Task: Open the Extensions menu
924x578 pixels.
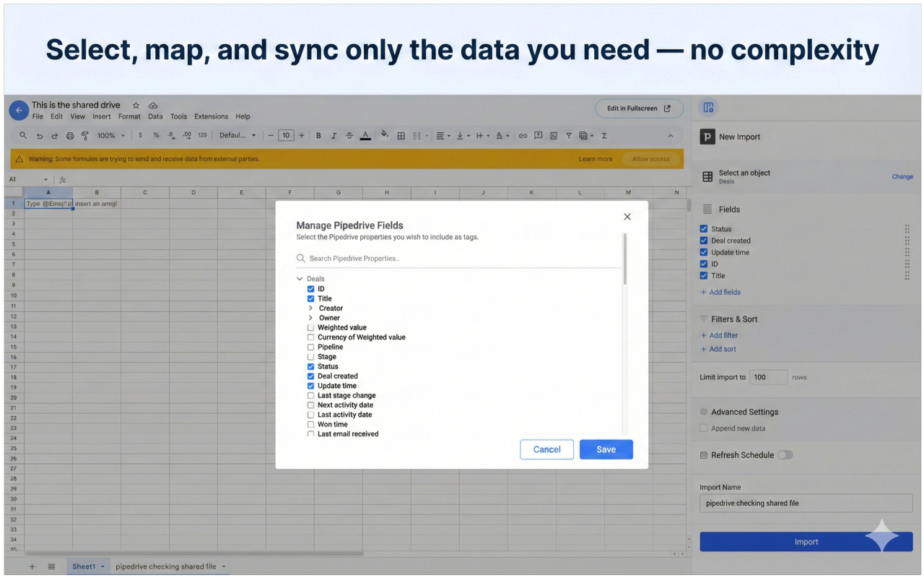Action: 211,116
